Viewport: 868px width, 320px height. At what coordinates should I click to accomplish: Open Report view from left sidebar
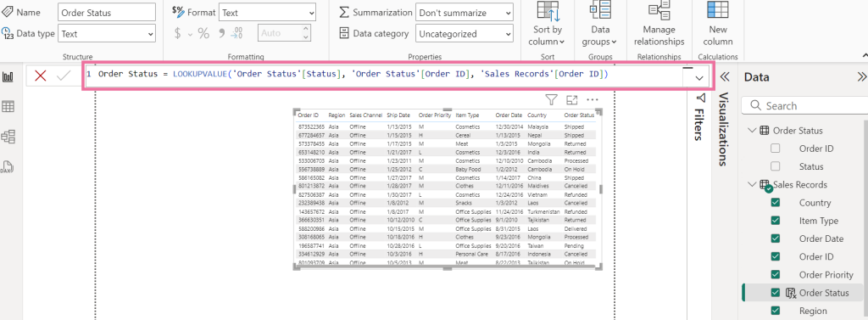pos(8,76)
